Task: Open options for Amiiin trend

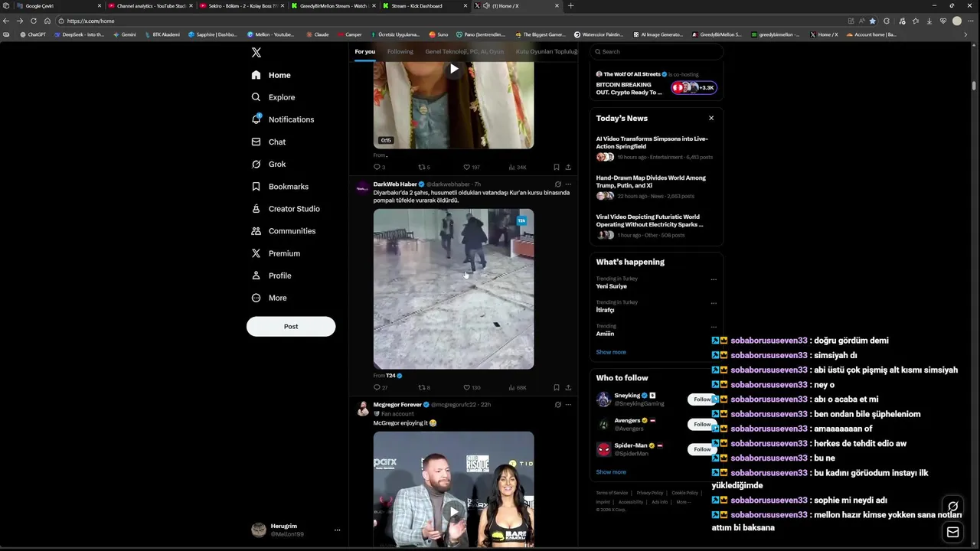Action: pos(714,327)
